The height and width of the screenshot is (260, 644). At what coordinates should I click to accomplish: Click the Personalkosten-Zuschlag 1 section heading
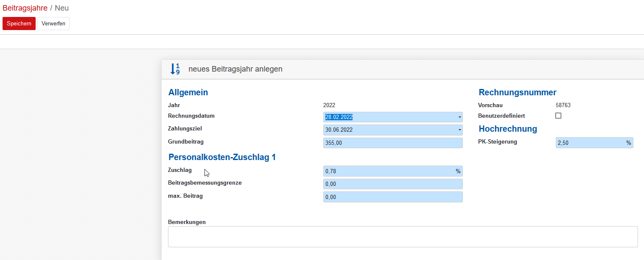coord(222,157)
